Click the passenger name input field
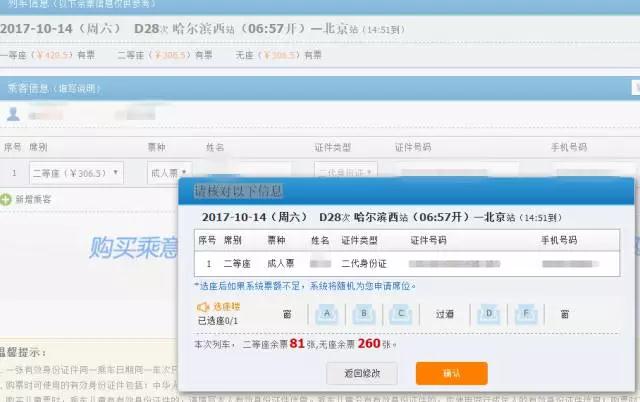 248,172
